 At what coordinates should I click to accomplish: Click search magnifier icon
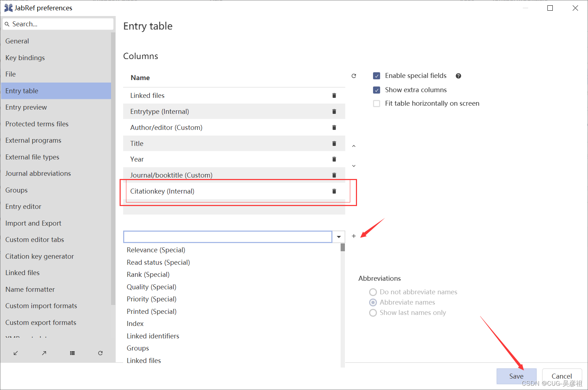[x=7, y=24]
